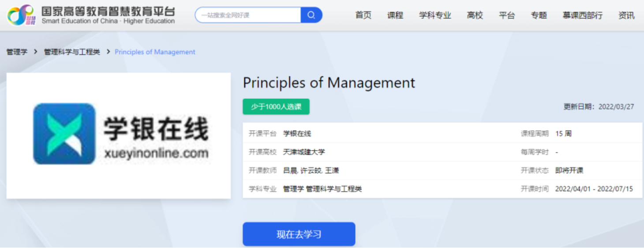Select 专题 from the top navigation
Image resolution: width=644 pixels, height=248 pixels.
pyautogui.click(x=539, y=15)
